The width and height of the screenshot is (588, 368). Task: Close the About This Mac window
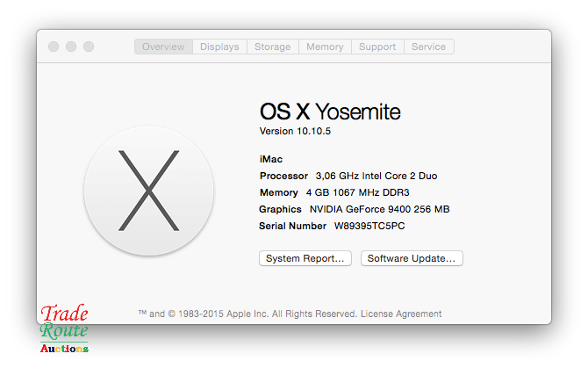pyautogui.click(x=54, y=47)
